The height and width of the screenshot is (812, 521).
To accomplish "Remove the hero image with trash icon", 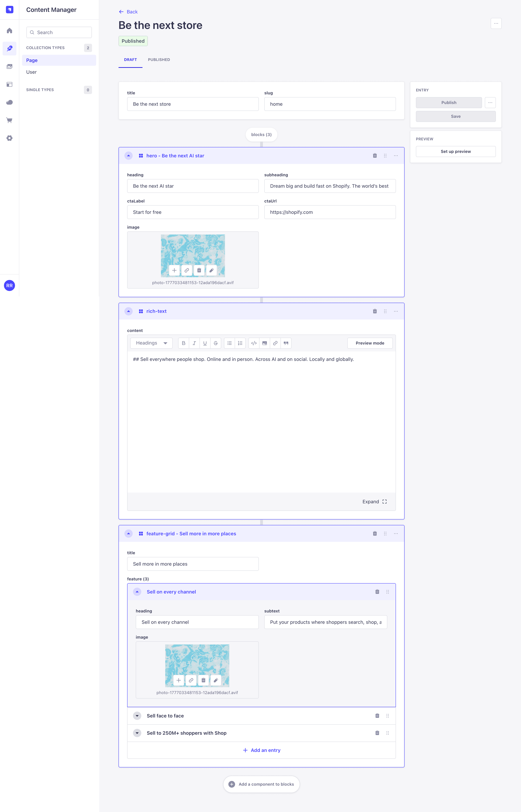I will coord(199,270).
